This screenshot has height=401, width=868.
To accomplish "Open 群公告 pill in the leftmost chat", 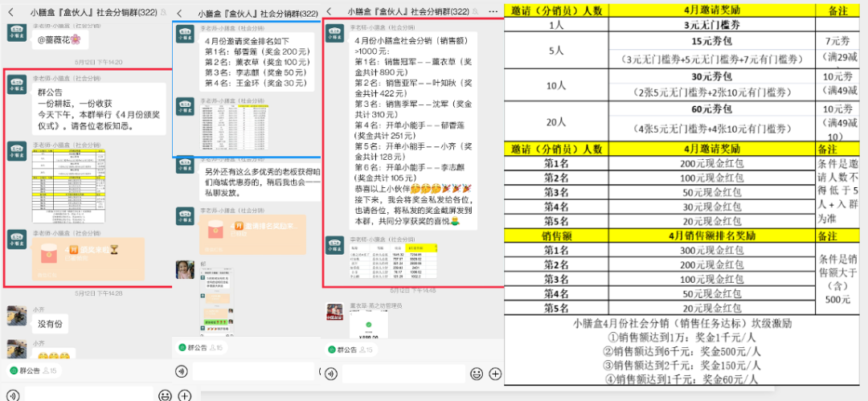I will (32, 370).
